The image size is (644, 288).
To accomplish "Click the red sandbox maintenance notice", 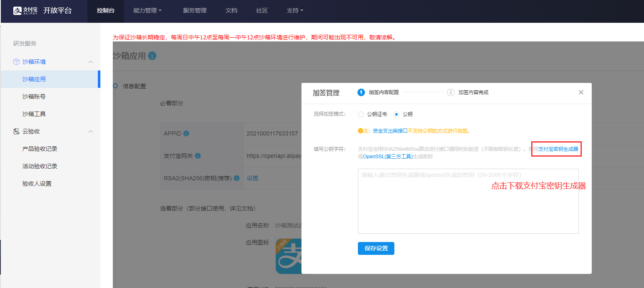I will click(255, 37).
